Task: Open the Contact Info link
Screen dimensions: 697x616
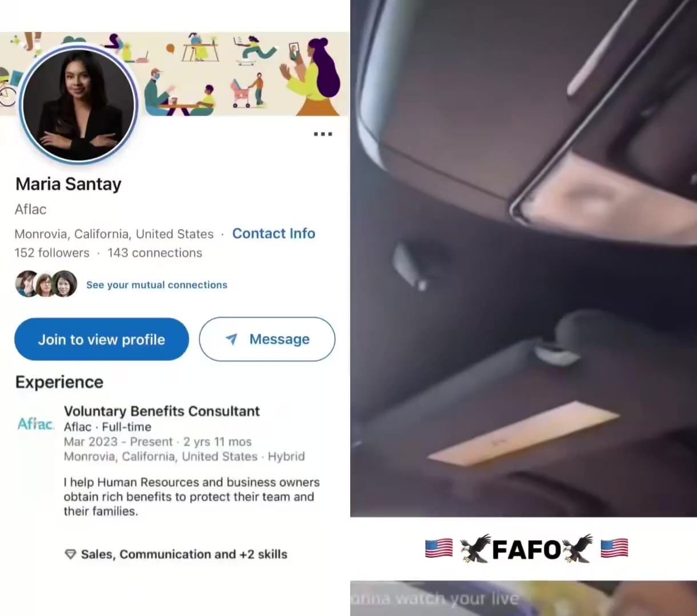Action: click(274, 233)
